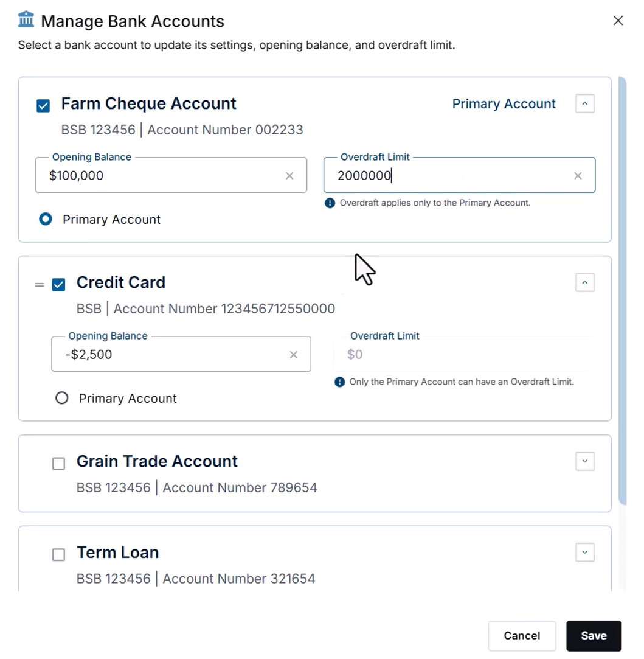Click the Credit Card title
This screenshot has height=659, width=644.
pos(120,282)
